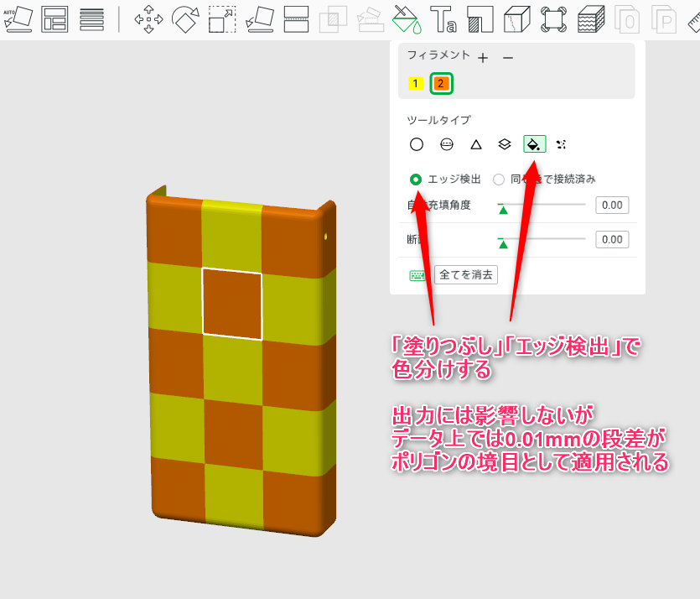Screen dimensions: 700x599
Task: Click the greyed '0' pages icon
Action: point(627,19)
